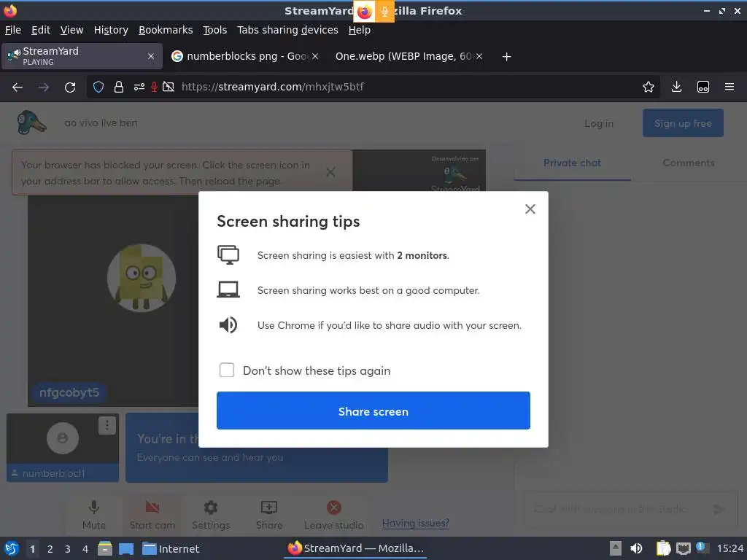Switch to workspace 3
The image size is (747, 560).
point(68,549)
